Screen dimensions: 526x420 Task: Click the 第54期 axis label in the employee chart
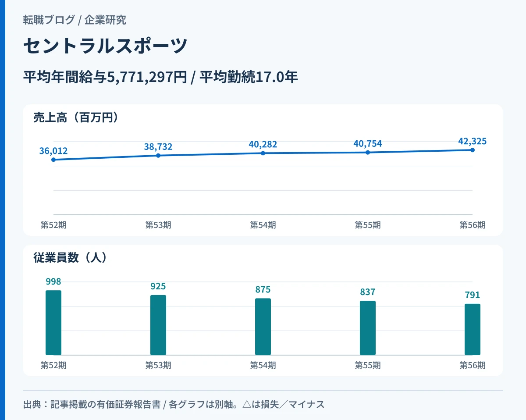click(x=263, y=366)
